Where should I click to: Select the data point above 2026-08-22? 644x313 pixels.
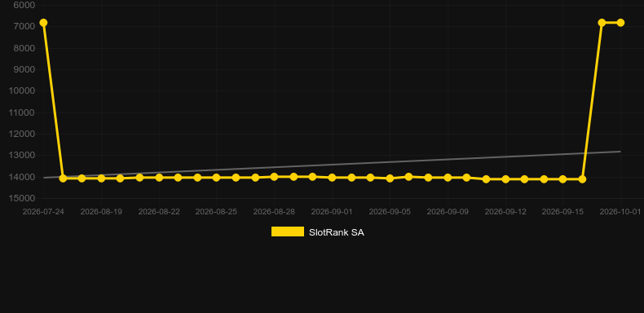[x=159, y=178]
